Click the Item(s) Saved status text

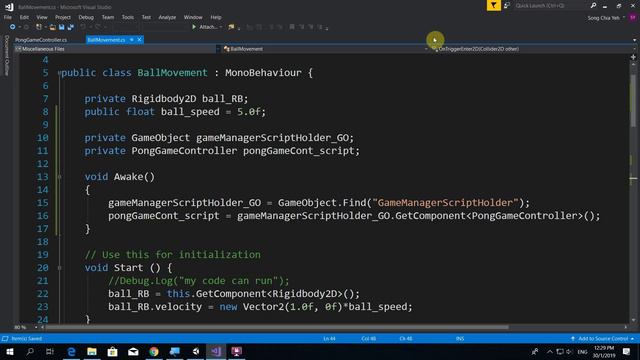pos(27,338)
